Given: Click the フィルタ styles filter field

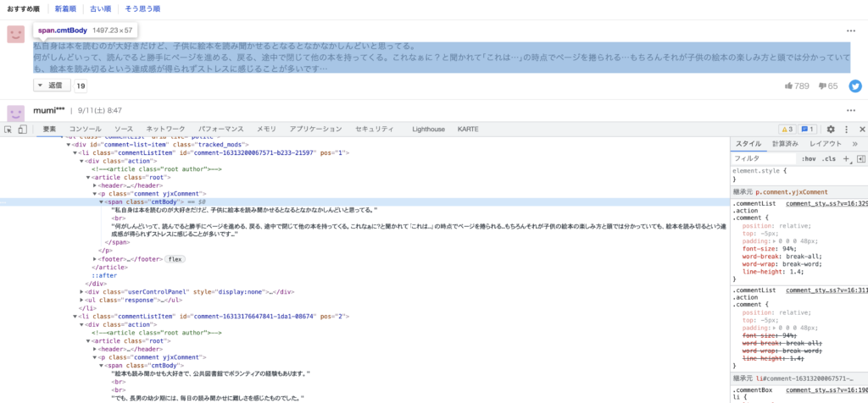Looking at the screenshot, I should [x=764, y=158].
